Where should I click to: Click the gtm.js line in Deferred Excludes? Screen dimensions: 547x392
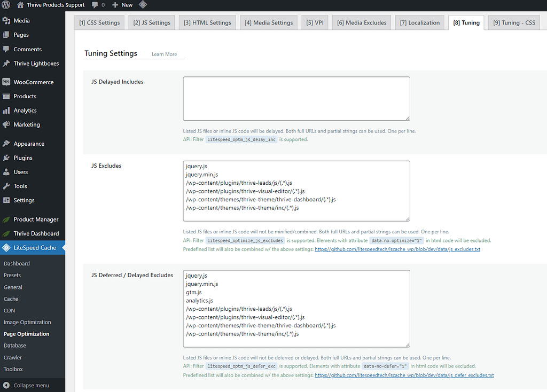pyautogui.click(x=193, y=292)
